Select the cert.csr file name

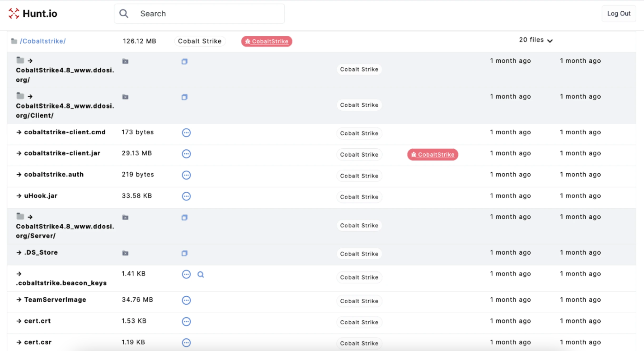pos(38,342)
